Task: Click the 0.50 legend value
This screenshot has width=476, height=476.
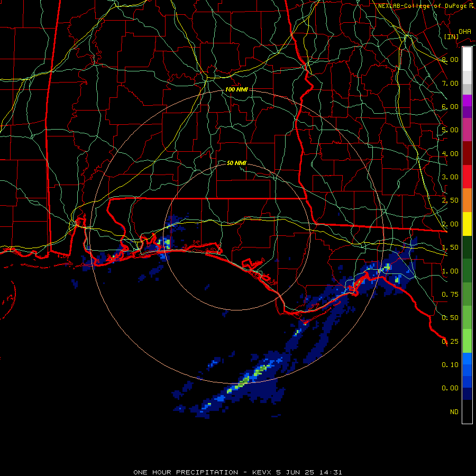Action: pyautogui.click(x=450, y=318)
